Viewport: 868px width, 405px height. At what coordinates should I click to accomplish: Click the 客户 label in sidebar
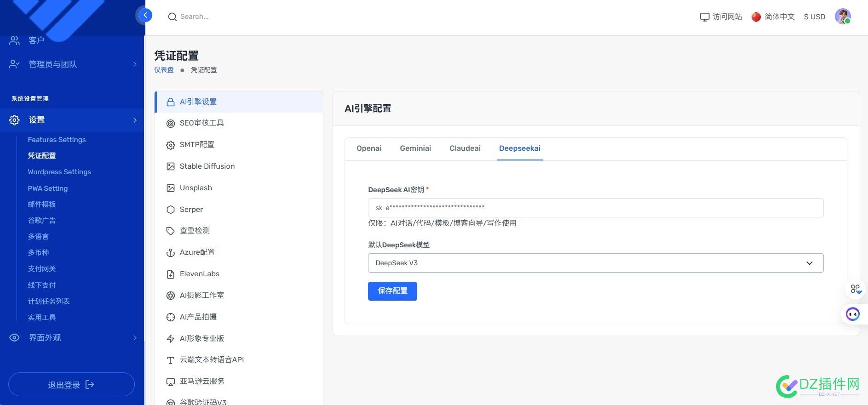[36, 40]
